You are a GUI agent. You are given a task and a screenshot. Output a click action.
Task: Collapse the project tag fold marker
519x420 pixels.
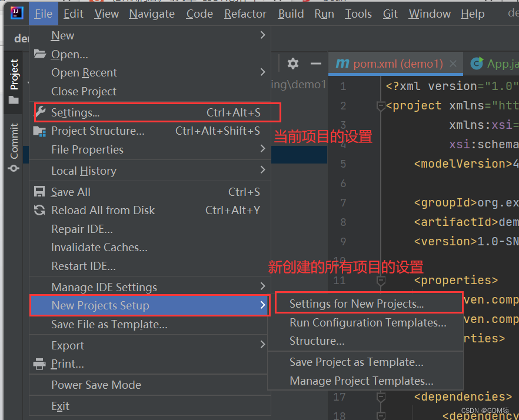click(381, 106)
